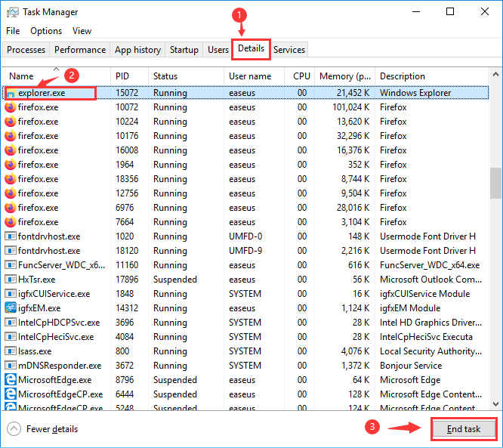Click the HxTsr.exe process icon
Image resolution: width=503 pixels, height=448 pixels.
[11, 280]
